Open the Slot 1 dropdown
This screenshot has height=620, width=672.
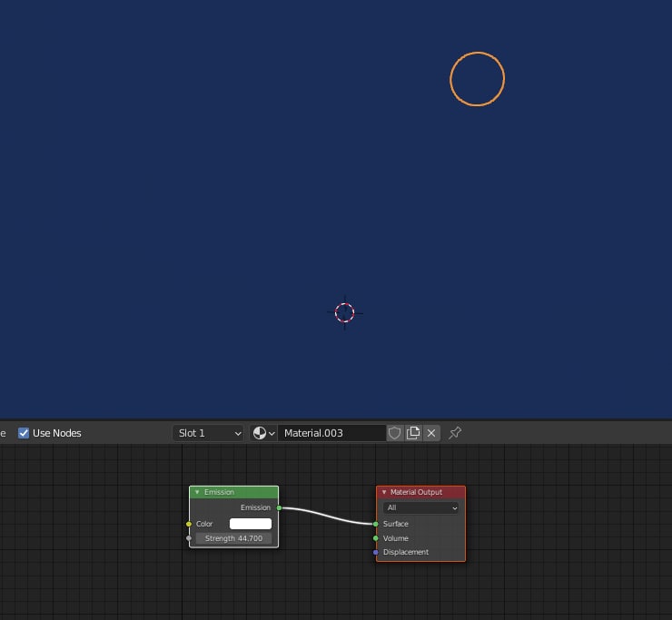click(x=208, y=433)
